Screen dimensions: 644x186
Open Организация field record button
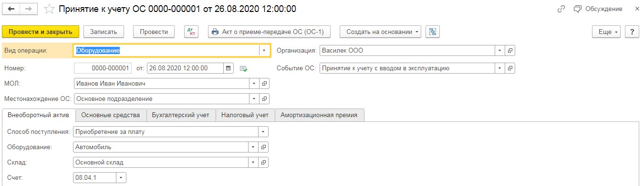tap(510, 51)
